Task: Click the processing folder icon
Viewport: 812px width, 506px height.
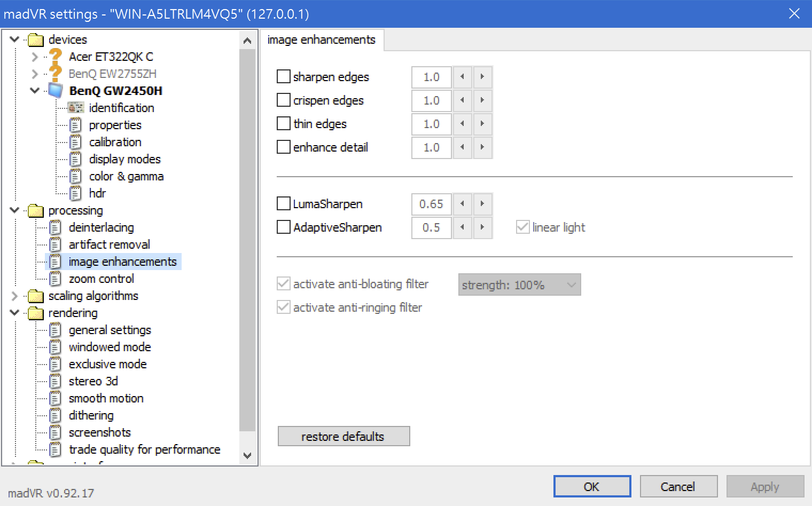Action: [35, 210]
